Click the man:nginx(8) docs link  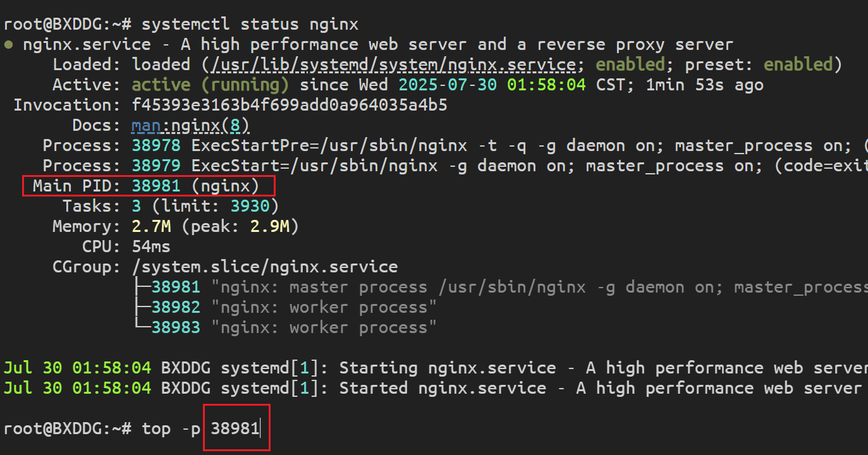tap(191, 125)
